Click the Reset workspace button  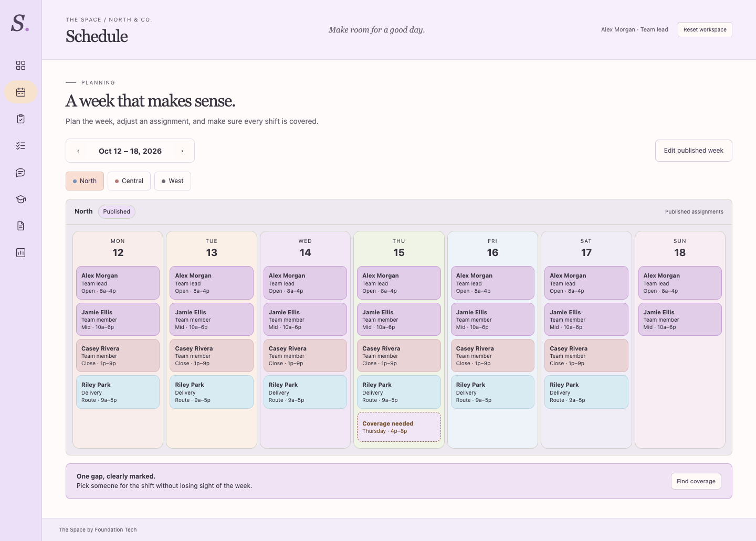pos(705,30)
